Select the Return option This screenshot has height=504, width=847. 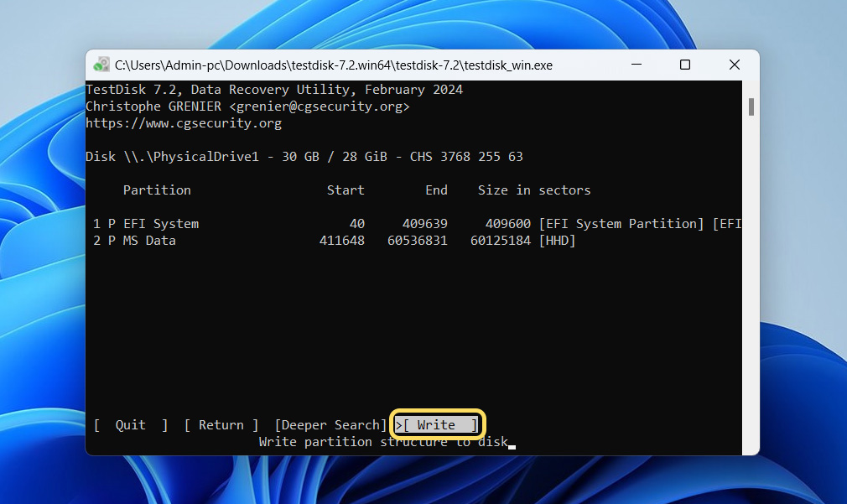tap(221, 425)
